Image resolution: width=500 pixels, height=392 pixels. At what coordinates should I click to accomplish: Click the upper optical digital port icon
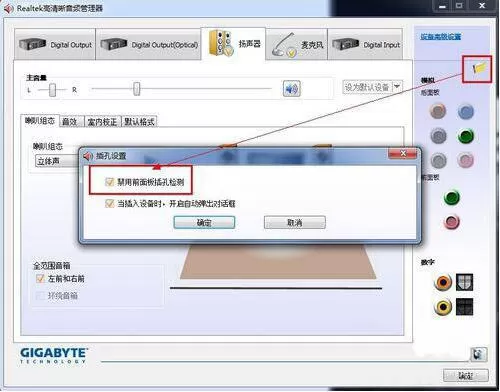tap(464, 282)
